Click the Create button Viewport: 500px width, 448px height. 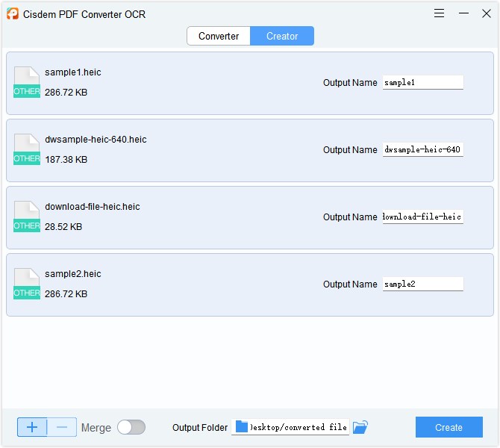click(x=449, y=427)
